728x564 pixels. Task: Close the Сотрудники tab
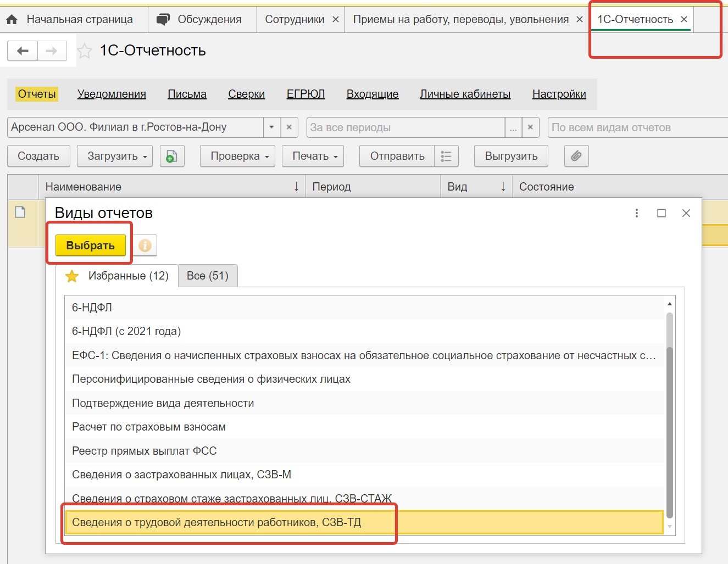(x=336, y=20)
